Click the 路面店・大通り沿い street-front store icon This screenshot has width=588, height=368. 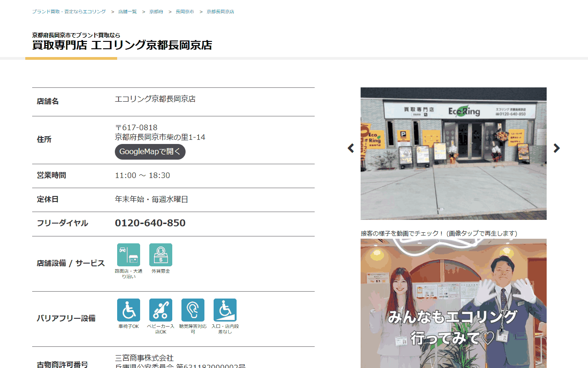click(129, 255)
